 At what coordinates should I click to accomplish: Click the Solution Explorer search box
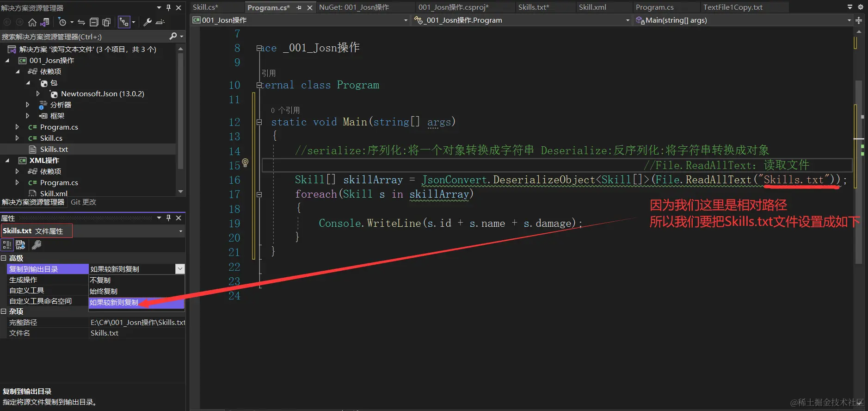point(83,37)
